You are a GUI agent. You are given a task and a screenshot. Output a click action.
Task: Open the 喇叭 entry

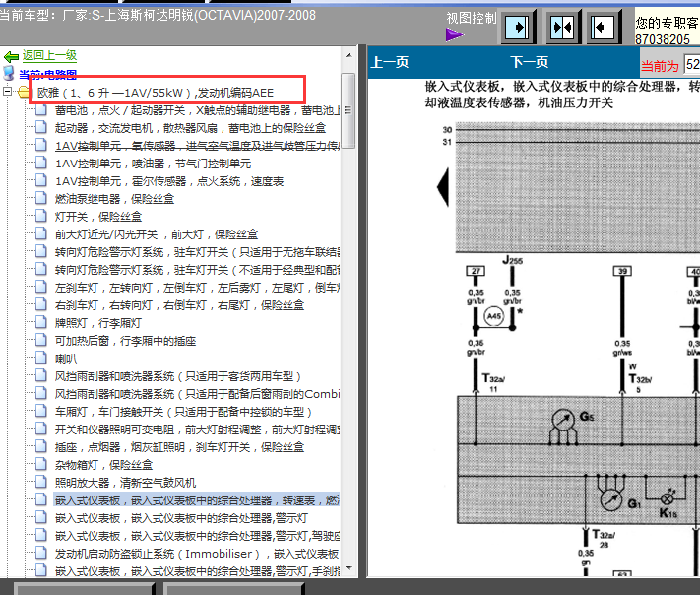coord(66,359)
